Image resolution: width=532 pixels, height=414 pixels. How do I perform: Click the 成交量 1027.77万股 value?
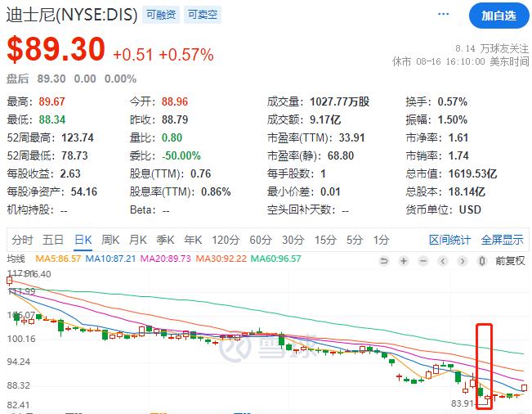tap(340, 102)
